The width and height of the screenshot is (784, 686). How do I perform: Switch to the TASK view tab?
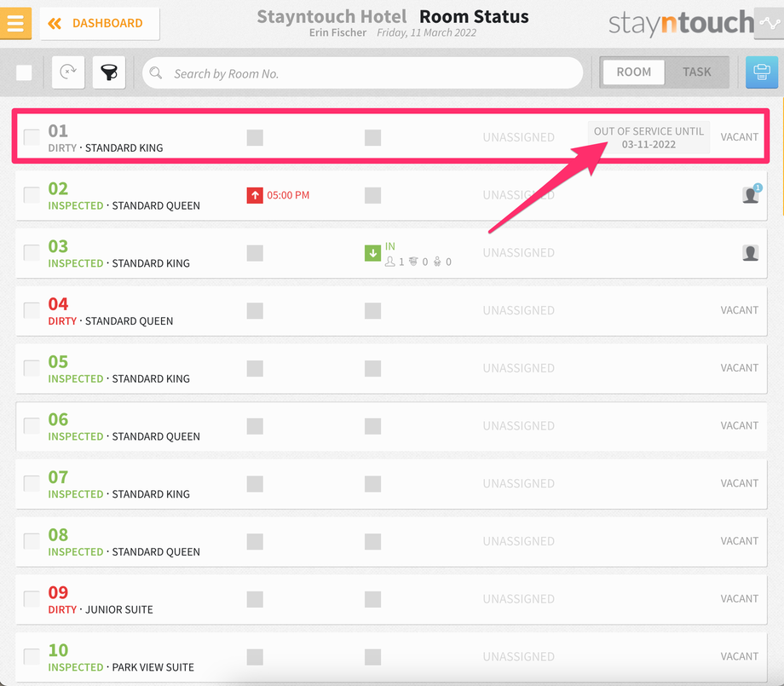tap(696, 72)
